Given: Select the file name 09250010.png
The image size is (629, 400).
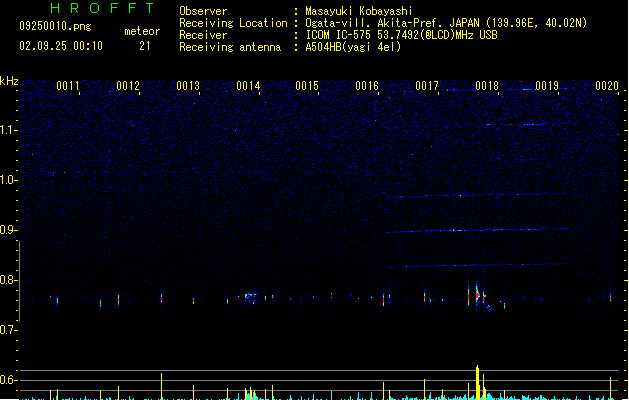Looking at the screenshot, I should pos(55,26).
